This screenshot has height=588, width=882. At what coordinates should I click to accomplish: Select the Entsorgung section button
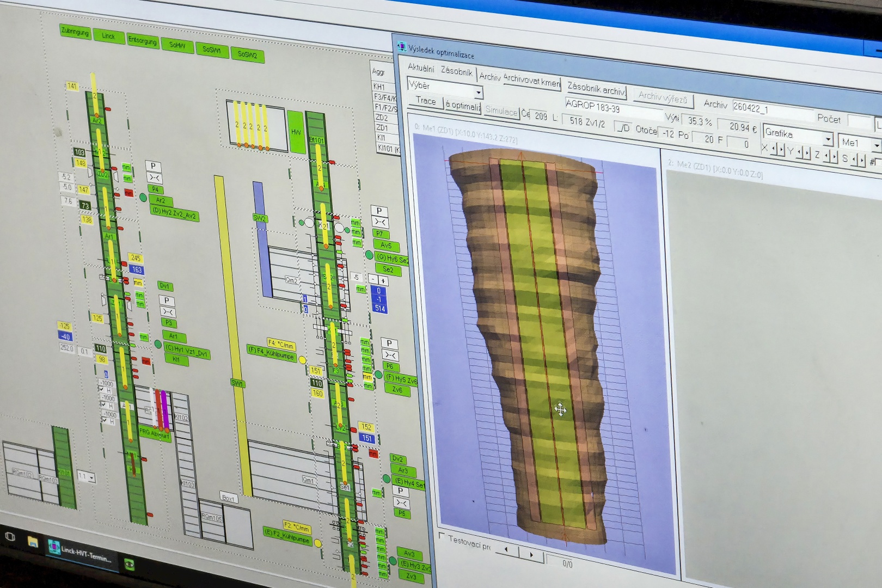pyautogui.click(x=143, y=41)
